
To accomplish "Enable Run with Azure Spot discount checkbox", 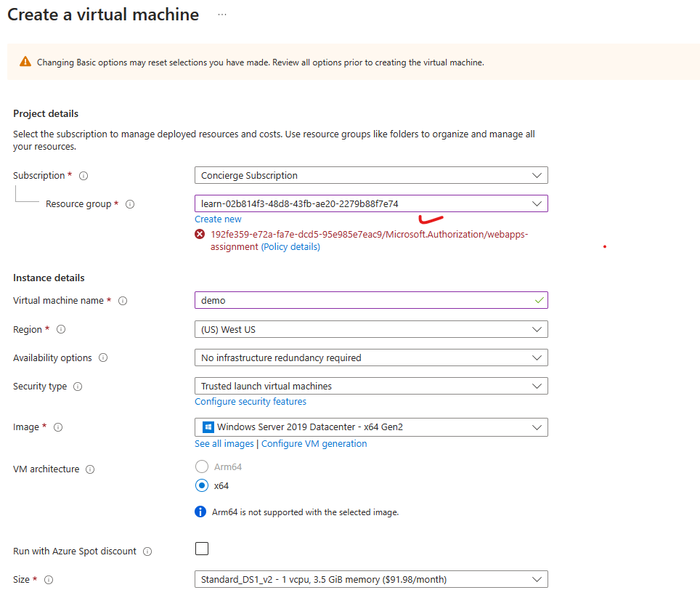I will (202, 549).
